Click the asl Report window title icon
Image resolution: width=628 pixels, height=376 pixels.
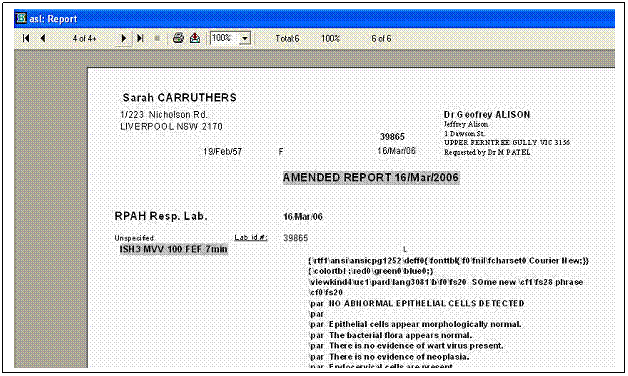pos(21,18)
